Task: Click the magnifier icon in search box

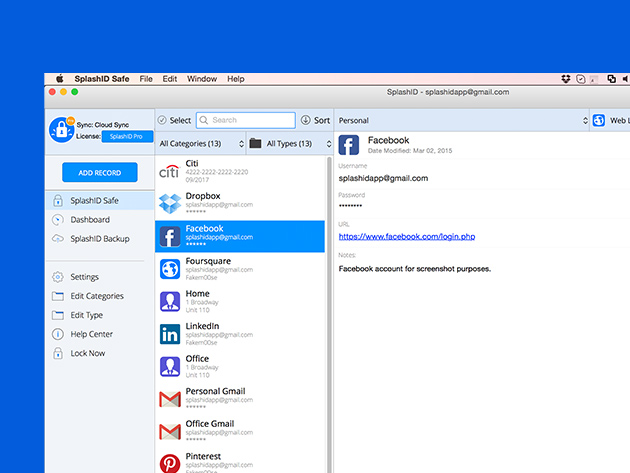Action: coord(204,120)
